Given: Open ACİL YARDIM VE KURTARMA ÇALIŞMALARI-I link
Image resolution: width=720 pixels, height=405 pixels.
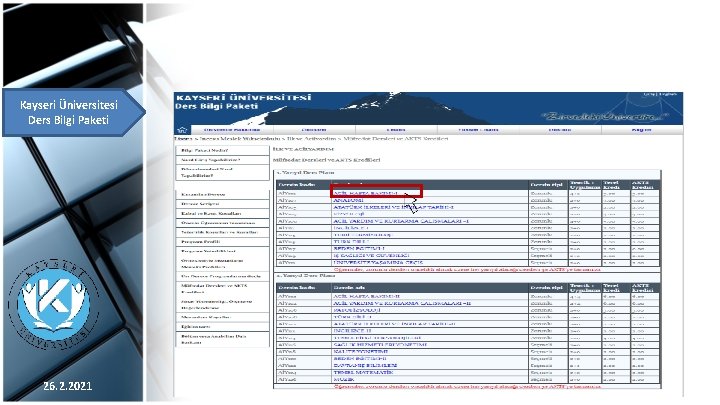Looking at the screenshot, I should pos(401,221).
